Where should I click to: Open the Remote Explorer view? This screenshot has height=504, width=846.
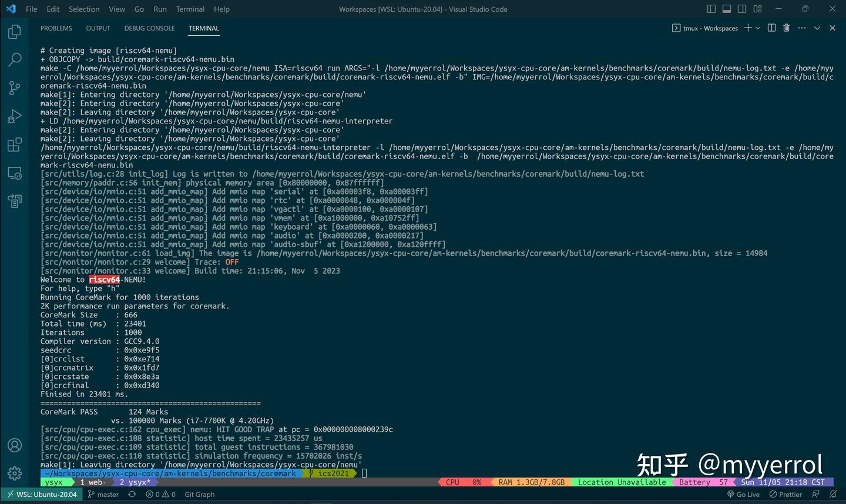coord(15,173)
